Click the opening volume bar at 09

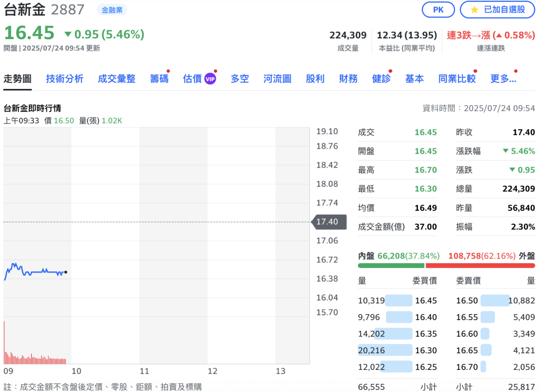pyautogui.click(x=4, y=342)
